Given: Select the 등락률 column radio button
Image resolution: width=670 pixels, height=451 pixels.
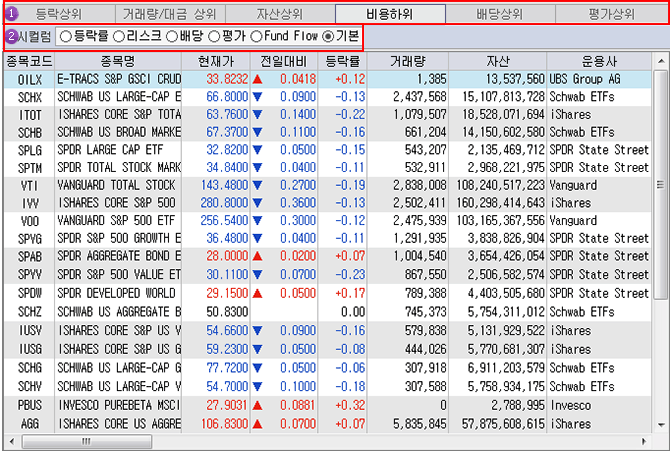Looking at the screenshot, I should click(65, 37).
